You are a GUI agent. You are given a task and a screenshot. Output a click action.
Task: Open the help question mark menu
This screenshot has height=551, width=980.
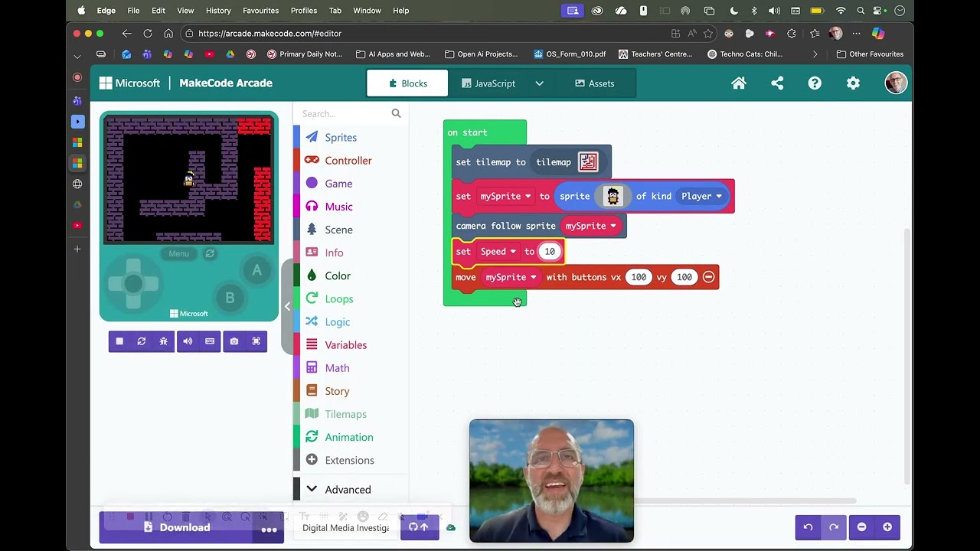coord(815,83)
